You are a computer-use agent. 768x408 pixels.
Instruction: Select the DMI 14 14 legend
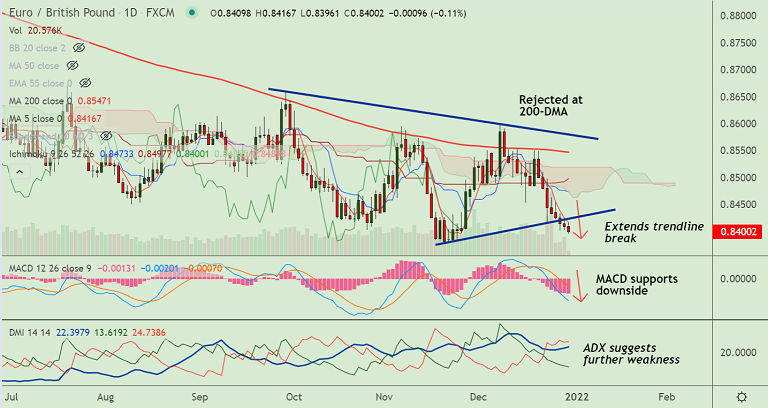29,333
